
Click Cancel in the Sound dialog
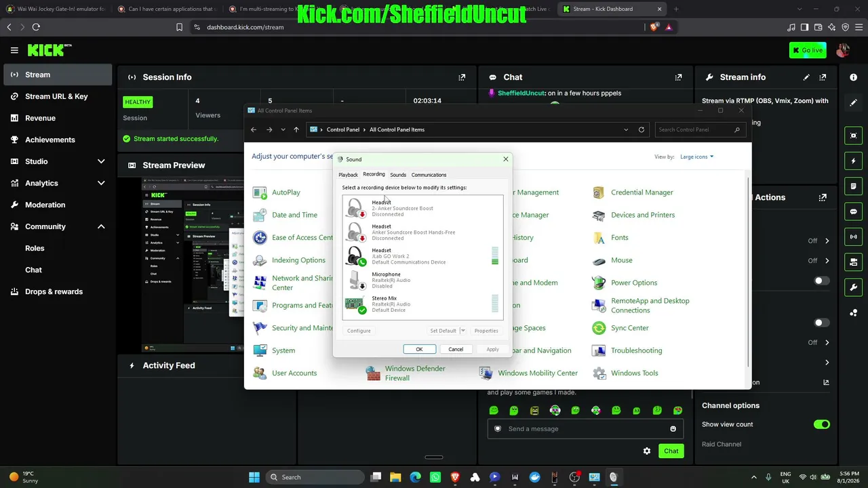point(456,349)
